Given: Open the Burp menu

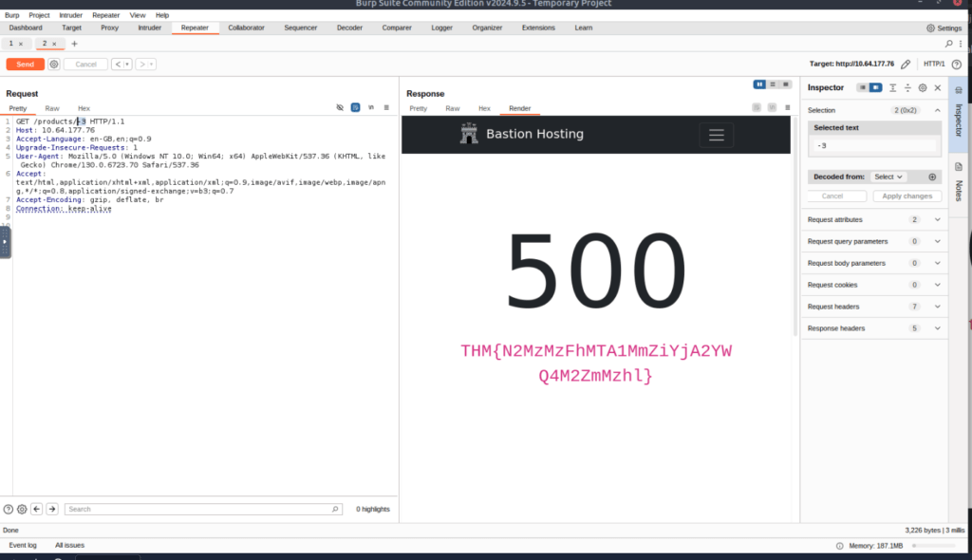Looking at the screenshot, I should click(x=11, y=15).
